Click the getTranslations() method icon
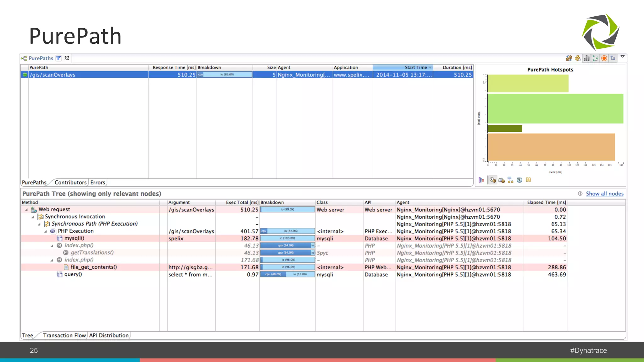Screen dimensions: 644x362 [x=66, y=253]
